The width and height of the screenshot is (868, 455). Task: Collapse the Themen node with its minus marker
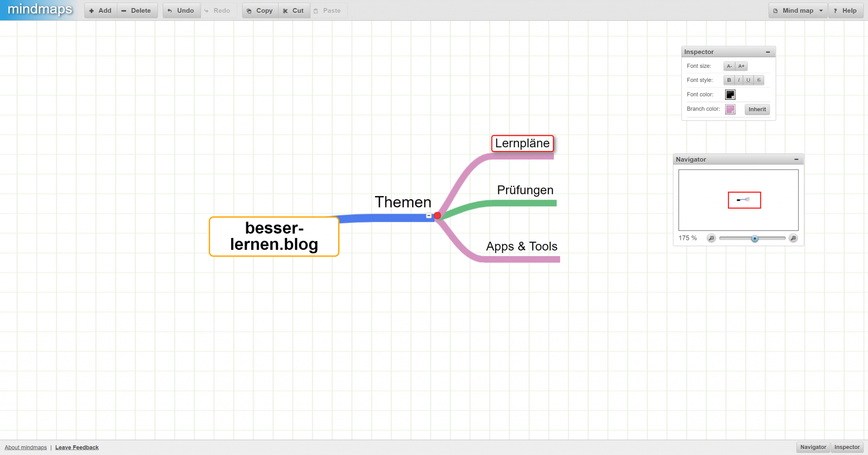(428, 215)
